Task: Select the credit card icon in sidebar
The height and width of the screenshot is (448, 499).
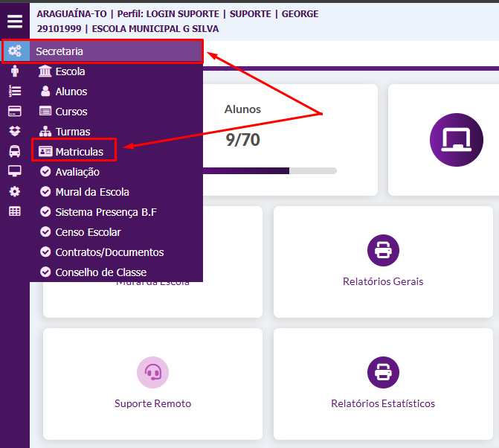Action: coord(15,111)
